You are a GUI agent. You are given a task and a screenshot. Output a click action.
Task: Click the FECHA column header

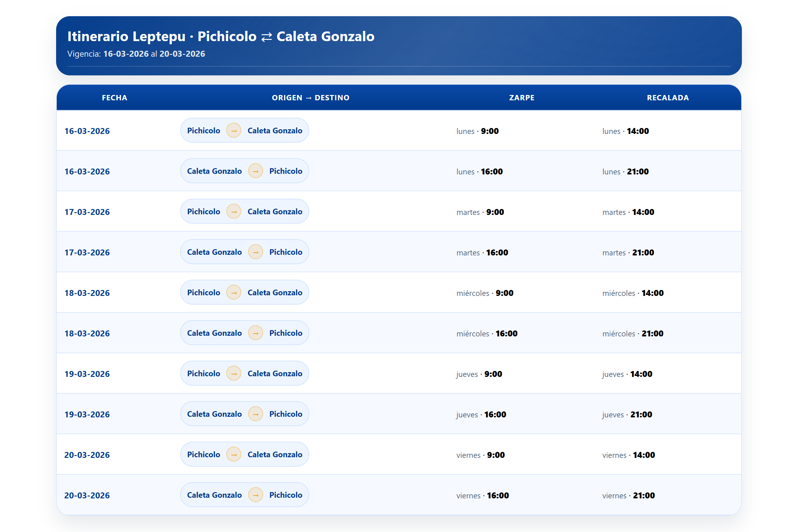coord(114,98)
